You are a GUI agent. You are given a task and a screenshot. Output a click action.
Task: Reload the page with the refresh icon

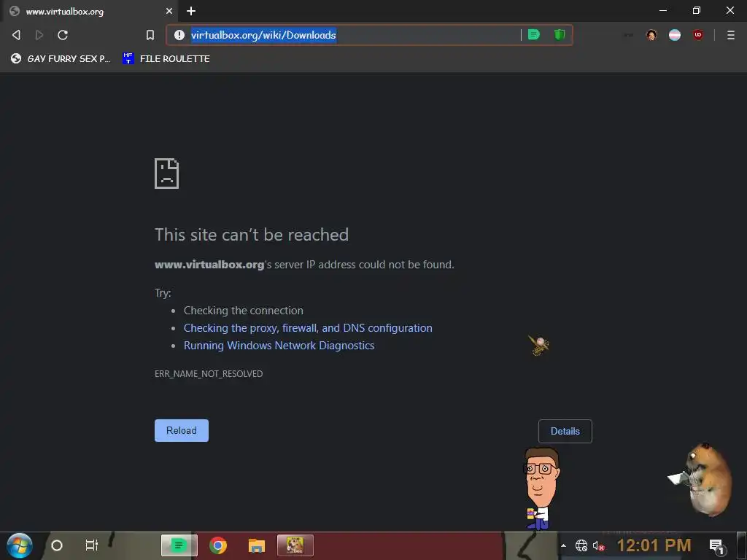click(63, 35)
